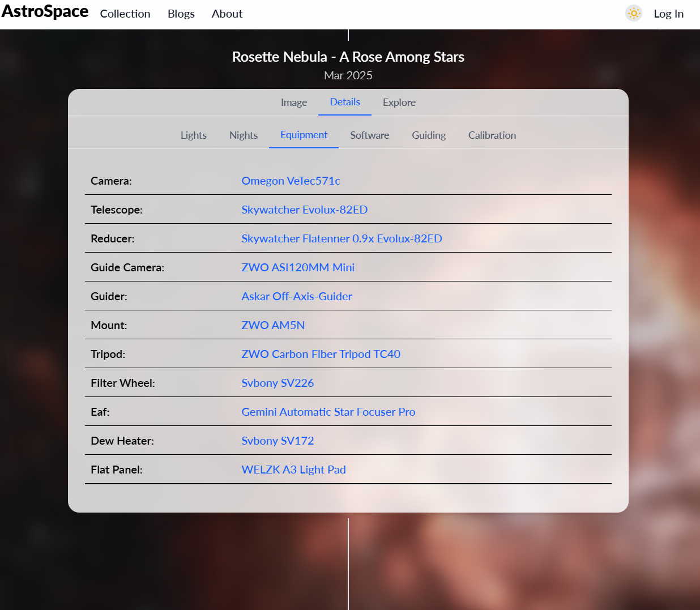Show the Nights sub-tab

244,135
